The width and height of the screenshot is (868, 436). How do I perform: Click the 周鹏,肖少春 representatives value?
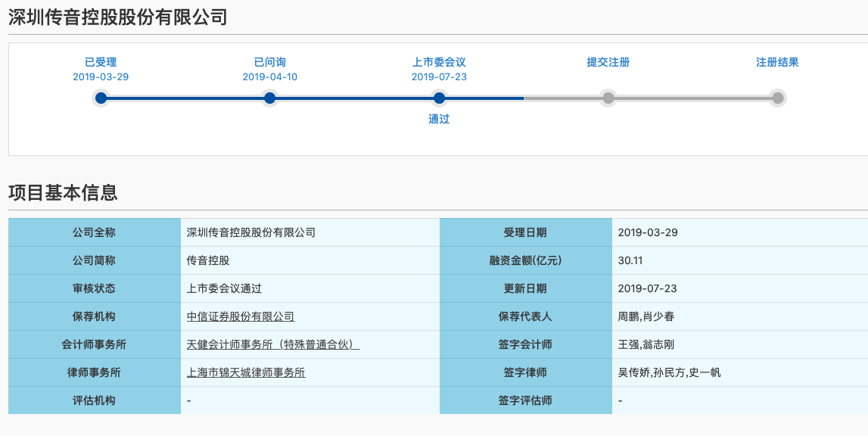[x=646, y=317]
